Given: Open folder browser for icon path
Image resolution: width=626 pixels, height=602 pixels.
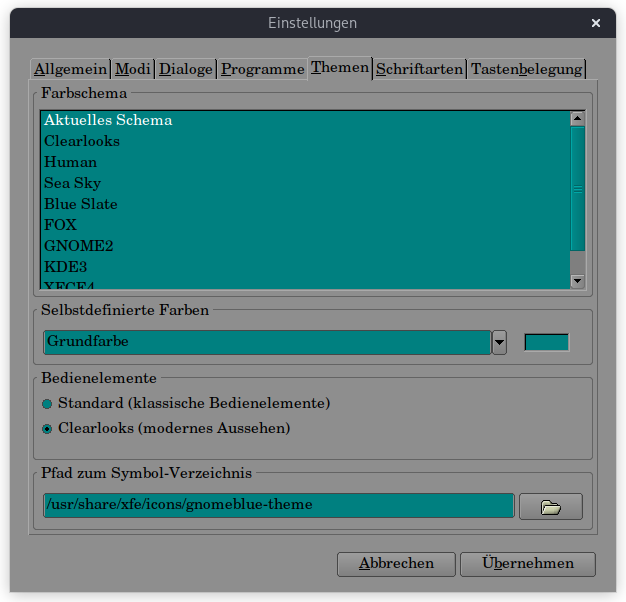Looking at the screenshot, I should tap(550, 506).
